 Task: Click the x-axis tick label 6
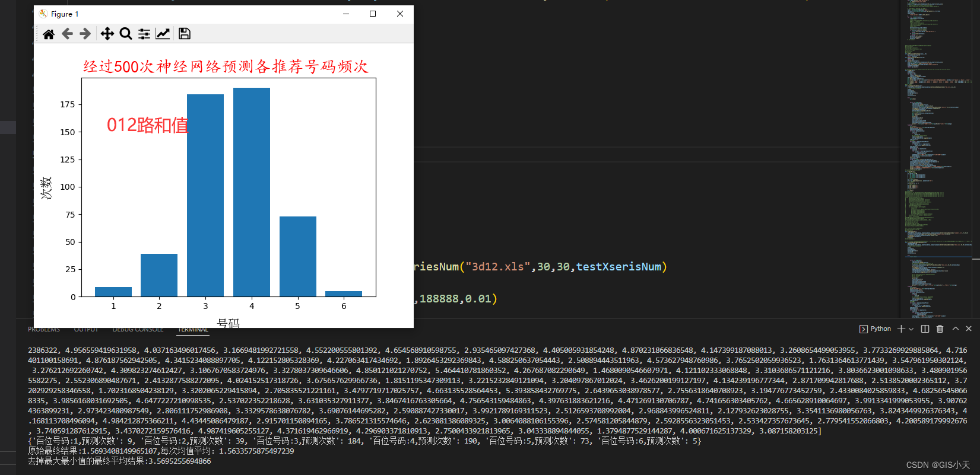344,306
